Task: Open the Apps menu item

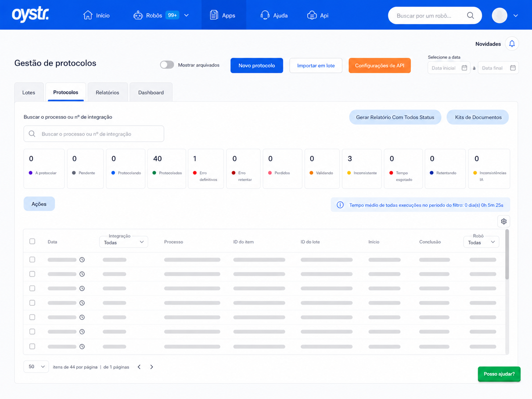Action: click(223, 15)
